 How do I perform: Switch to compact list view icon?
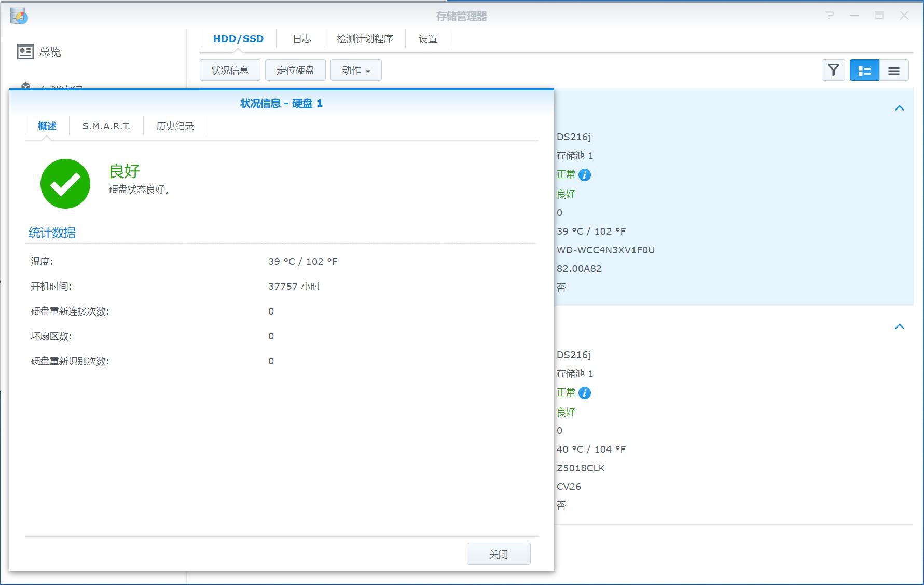(894, 70)
